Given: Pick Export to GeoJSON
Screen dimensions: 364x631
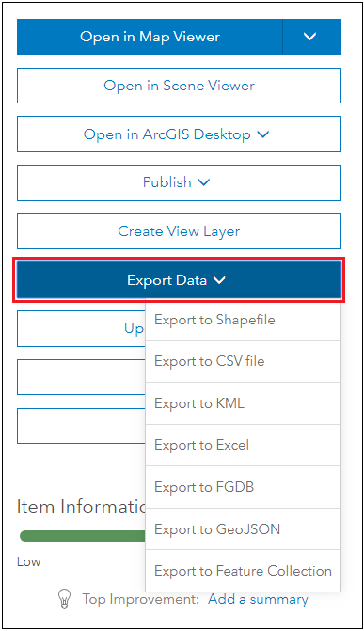Looking at the screenshot, I should coord(244,529).
